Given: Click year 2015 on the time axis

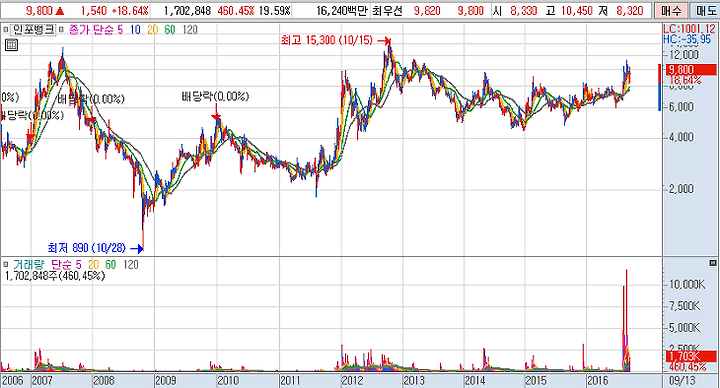Looking at the screenshot, I should click(x=536, y=381).
